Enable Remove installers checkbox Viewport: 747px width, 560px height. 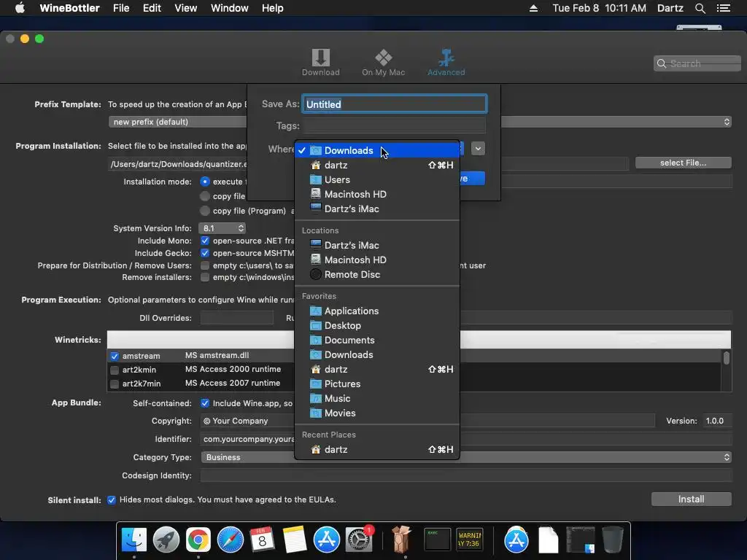205,277
